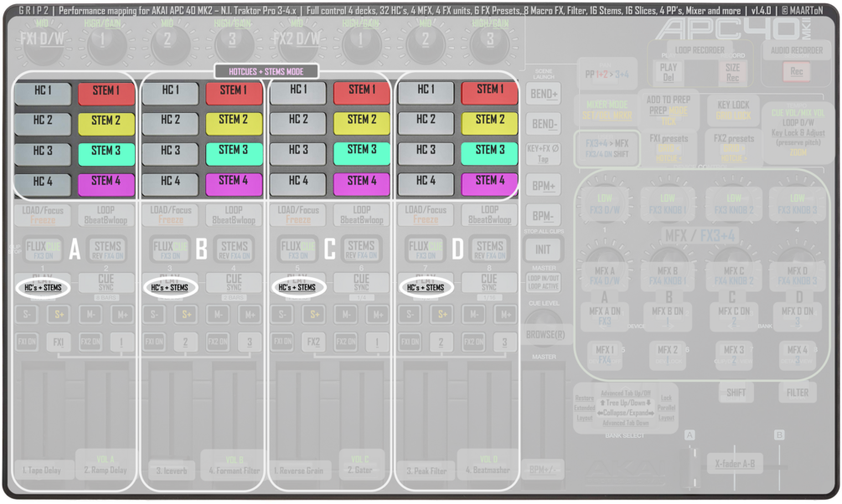Select HC's + STEMS mode on deck D

coord(426,288)
